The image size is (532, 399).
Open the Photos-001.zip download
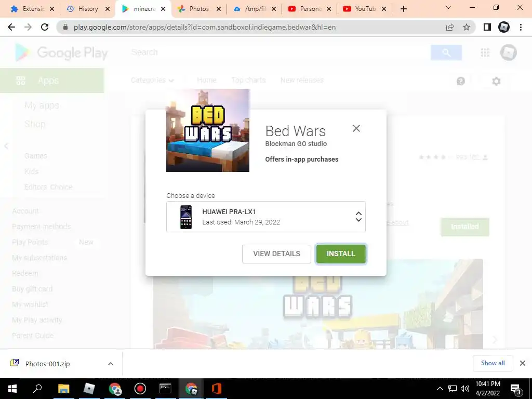pyautogui.click(x=47, y=364)
